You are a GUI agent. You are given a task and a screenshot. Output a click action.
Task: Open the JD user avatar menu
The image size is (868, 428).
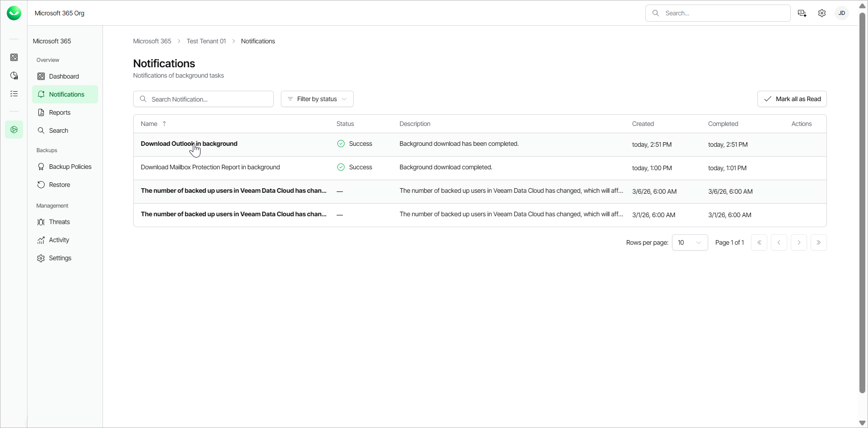[842, 13]
